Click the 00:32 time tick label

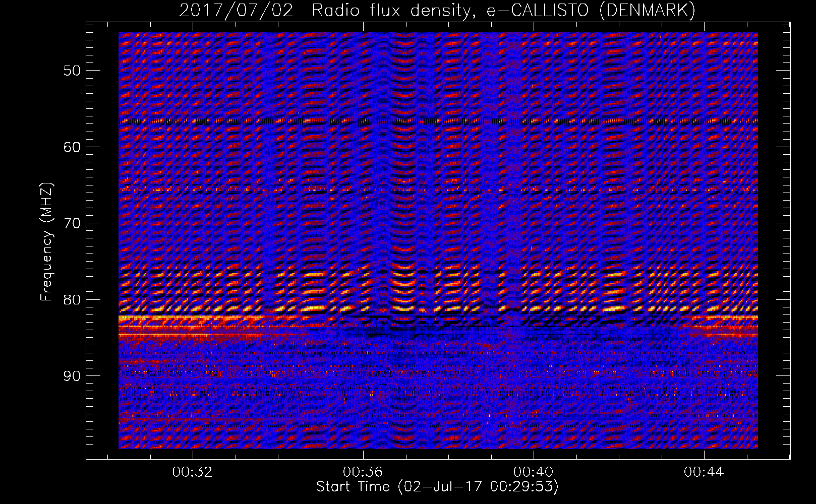tap(192, 472)
